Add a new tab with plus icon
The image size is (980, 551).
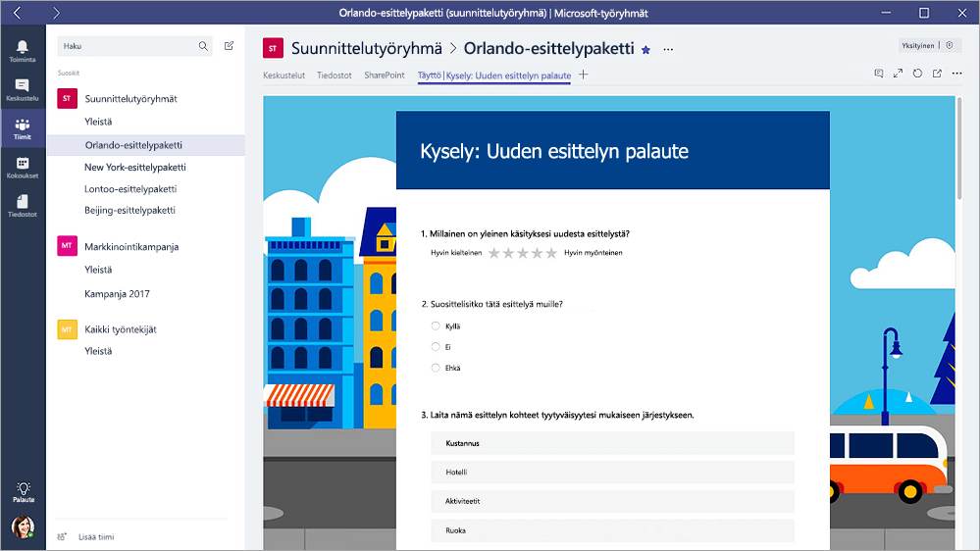pos(583,75)
